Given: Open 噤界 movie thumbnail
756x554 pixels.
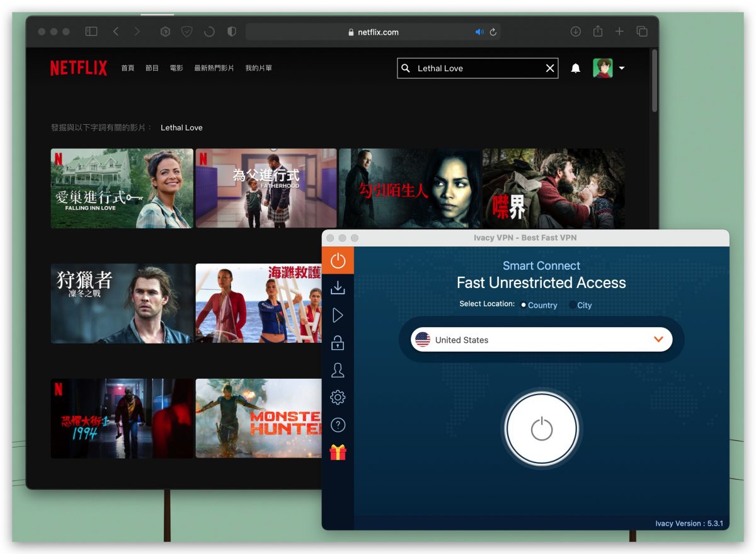Looking at the screenshot, I should (554, 188).
